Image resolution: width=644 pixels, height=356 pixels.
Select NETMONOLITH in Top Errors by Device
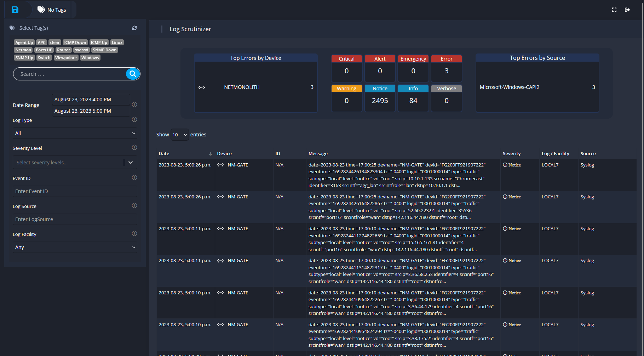[x=242, y=87]
